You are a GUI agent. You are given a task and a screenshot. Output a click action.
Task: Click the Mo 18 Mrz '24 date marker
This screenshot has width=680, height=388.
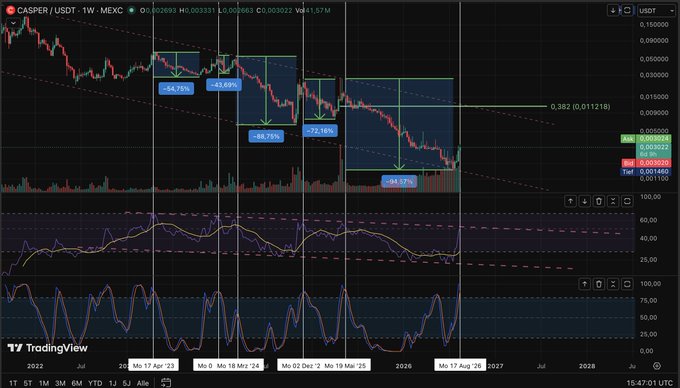pos(238,365)
